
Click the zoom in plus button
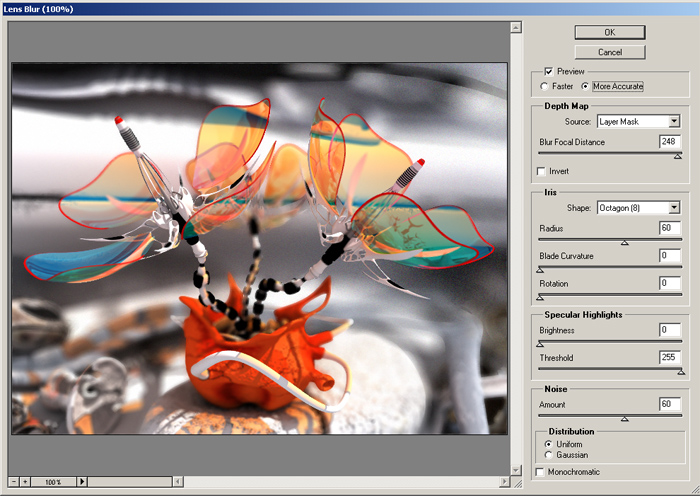pos(26,482)
